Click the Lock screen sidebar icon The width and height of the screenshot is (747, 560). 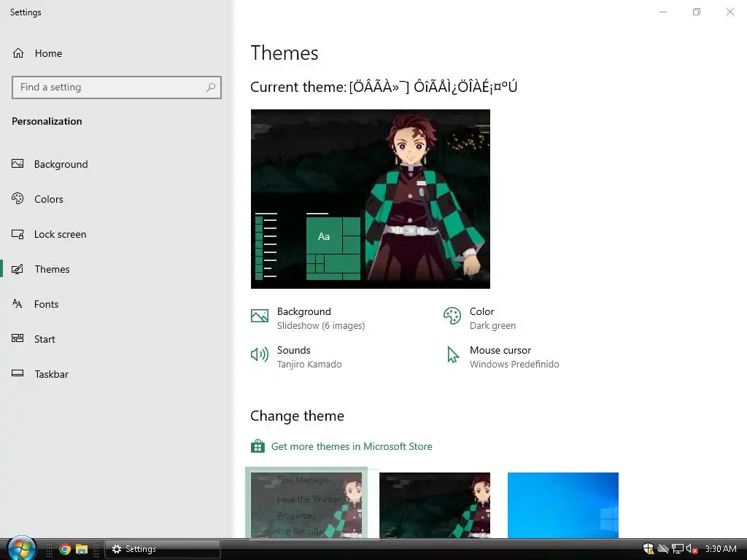pos(18,234)
